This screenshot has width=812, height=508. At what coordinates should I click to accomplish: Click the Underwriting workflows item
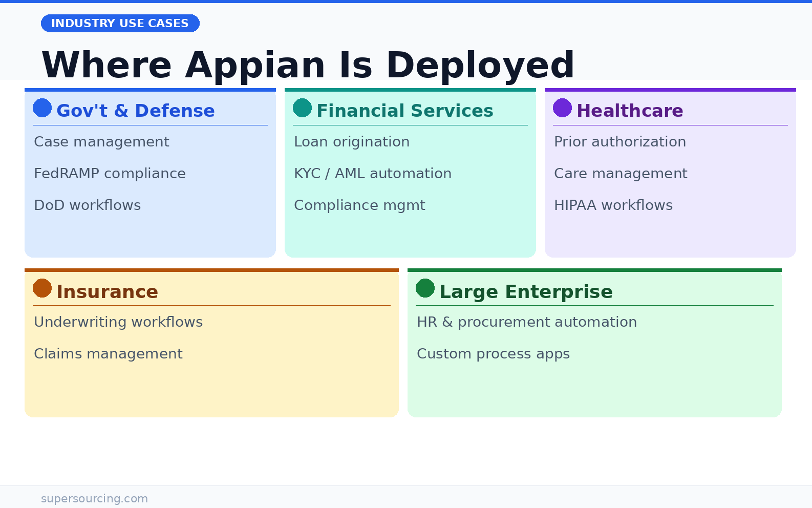pos(118,322)
